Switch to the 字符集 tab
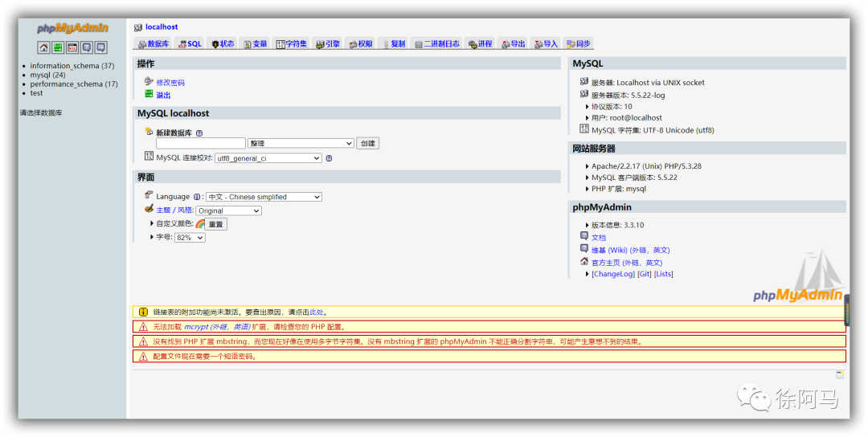Screen dimensions: 868x437 pyautogui.click(x=292, y=43)
